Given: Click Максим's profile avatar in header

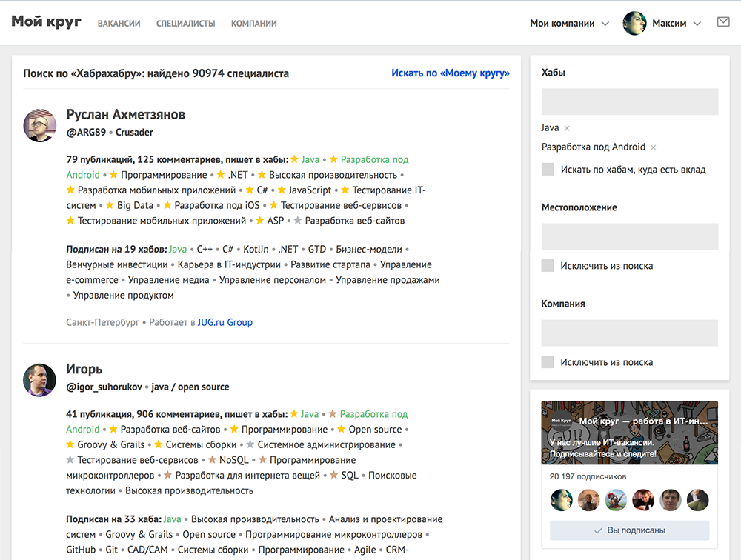Looking at the screenshot, I should click(635, 23).
